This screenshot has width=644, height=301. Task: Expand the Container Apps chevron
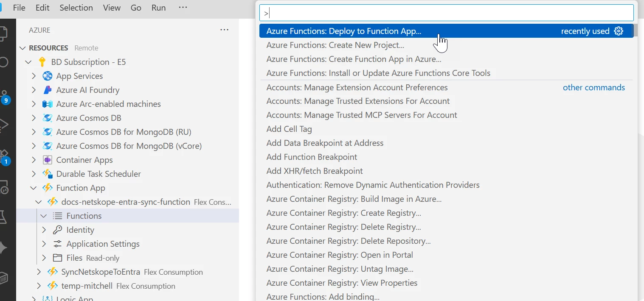(x=34, y=160)
